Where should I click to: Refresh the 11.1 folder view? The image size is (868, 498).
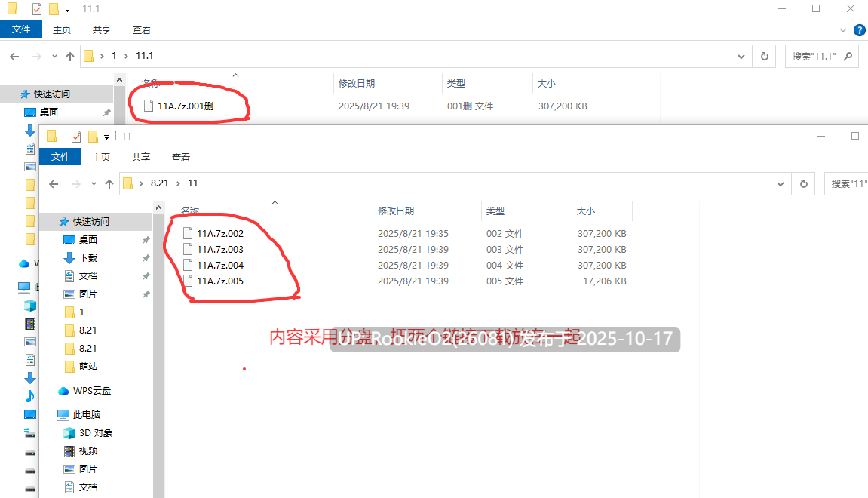(x=765, y=57)
